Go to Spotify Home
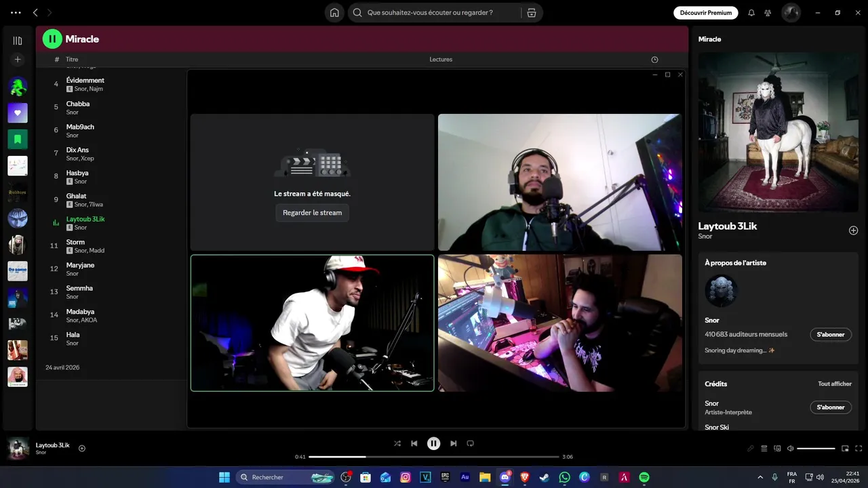 tap(334, 12)
